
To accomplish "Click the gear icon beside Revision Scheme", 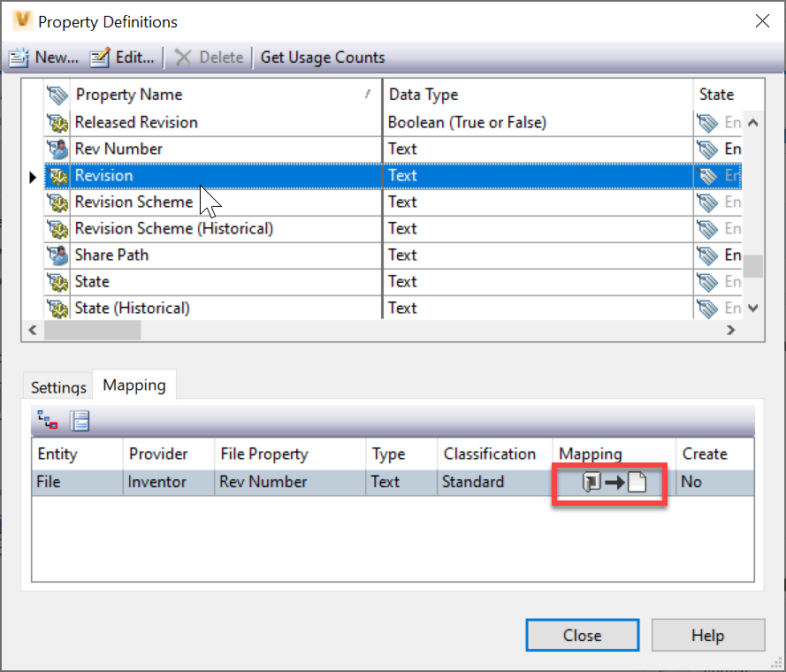I will tap(57, 202).
